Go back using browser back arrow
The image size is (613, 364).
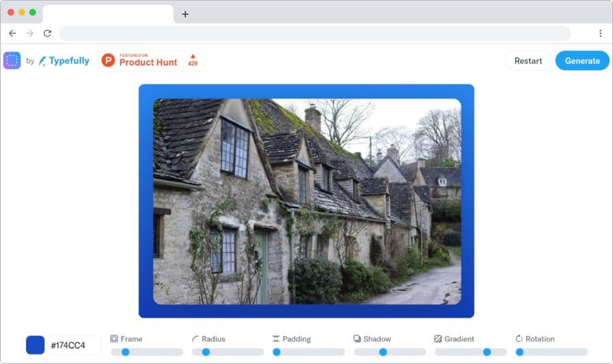12,33
